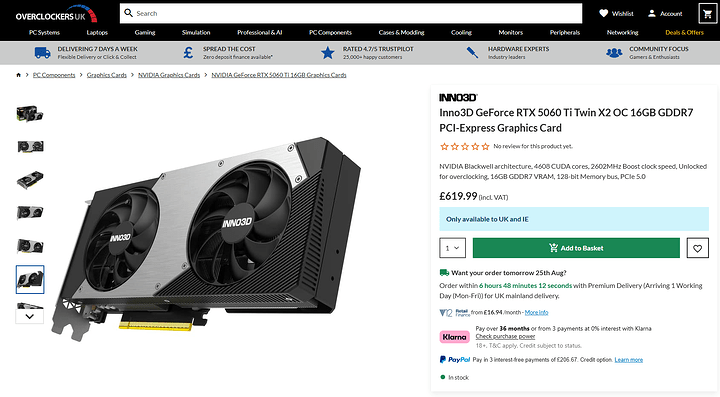Viewport: 720px width, 397px height.
Task: Open the Deals & Offers menu
Action: [684, 32]
